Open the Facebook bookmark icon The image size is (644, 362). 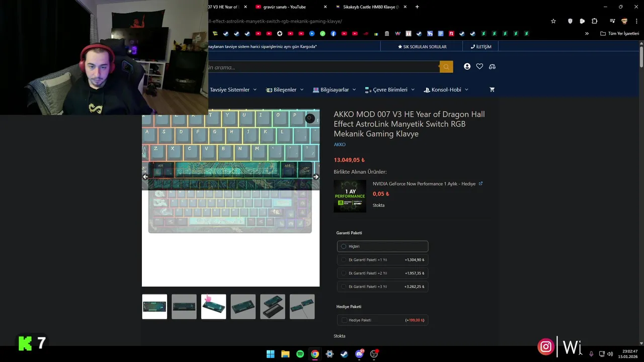[333, 34]
